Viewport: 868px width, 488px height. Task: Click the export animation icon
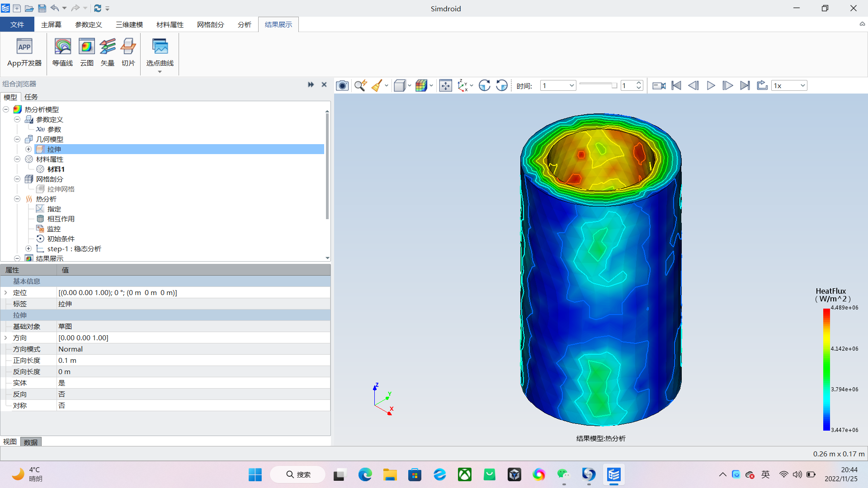tap(762, 85)
